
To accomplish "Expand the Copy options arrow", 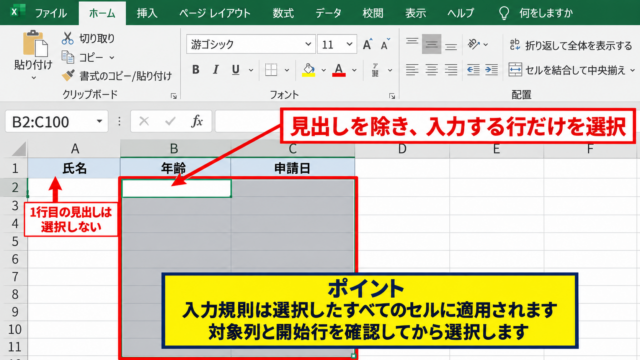I will 111,58.
